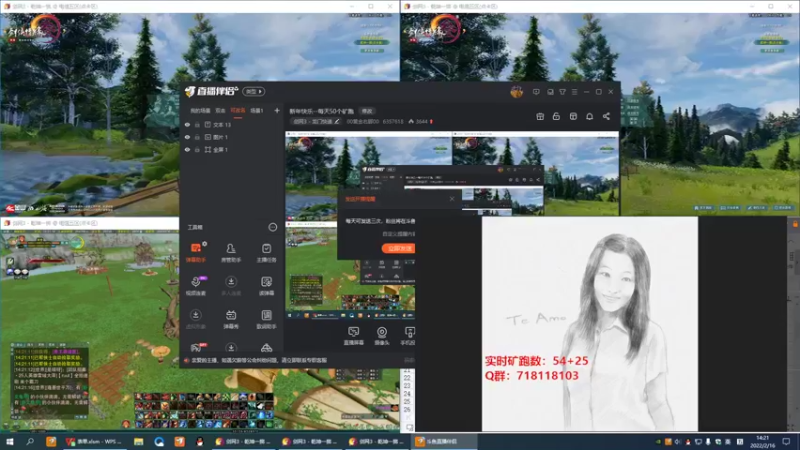
Task: Edit the stream category chip with pencil
Action: (x=316, y=121)
